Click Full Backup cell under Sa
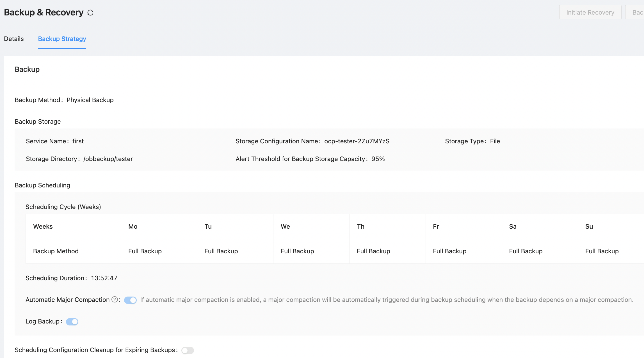The image size is (644, 358). [526, 251]
